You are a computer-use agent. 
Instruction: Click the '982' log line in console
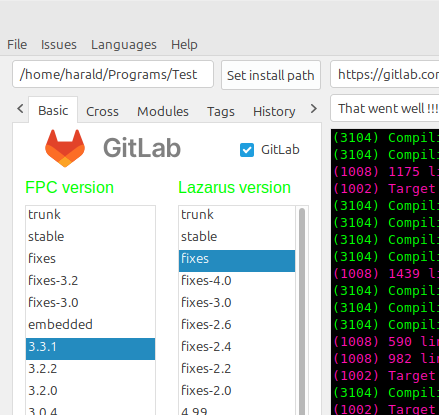[x=386, y=359]
